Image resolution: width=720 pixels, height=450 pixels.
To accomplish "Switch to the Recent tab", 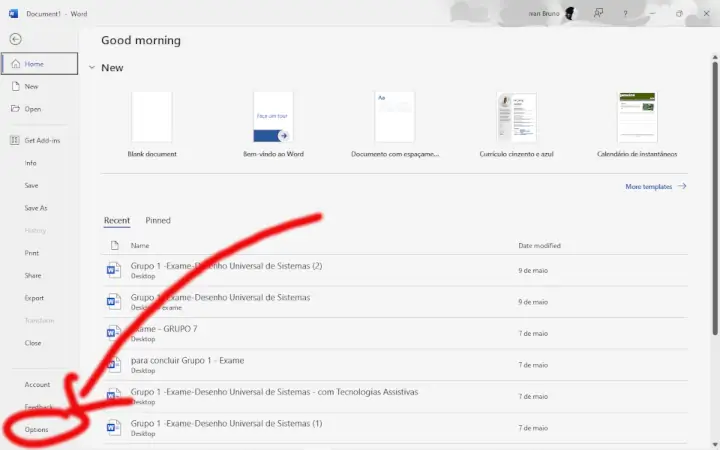I will (x=117, y=220).
